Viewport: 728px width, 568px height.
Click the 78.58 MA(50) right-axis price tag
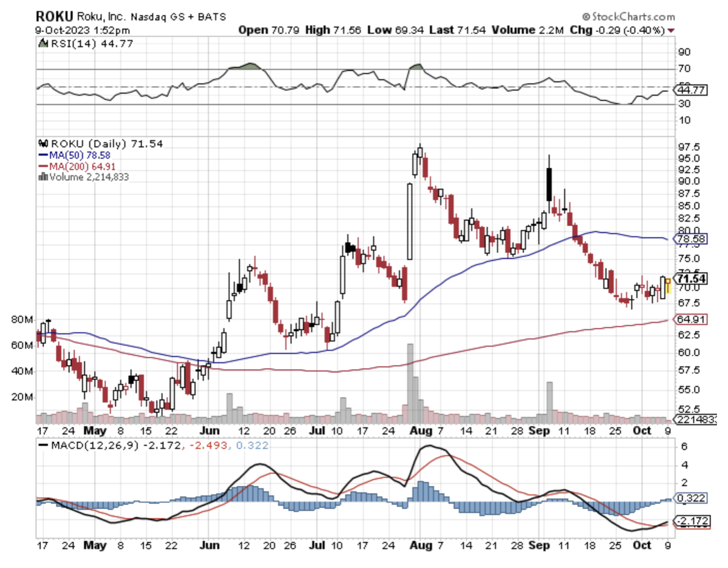(691, 239)
